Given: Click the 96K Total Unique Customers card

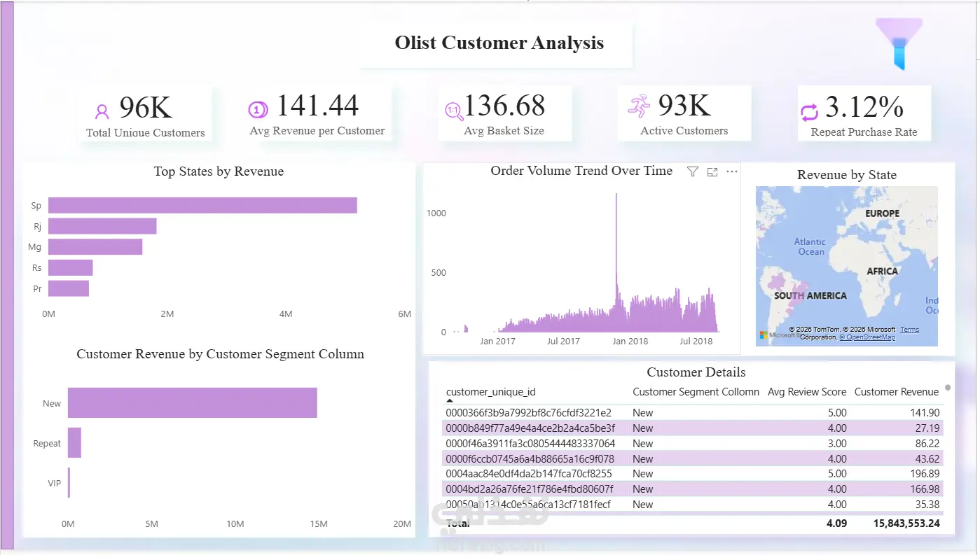Looking at the screenshot, I should (x=146, y=114).
